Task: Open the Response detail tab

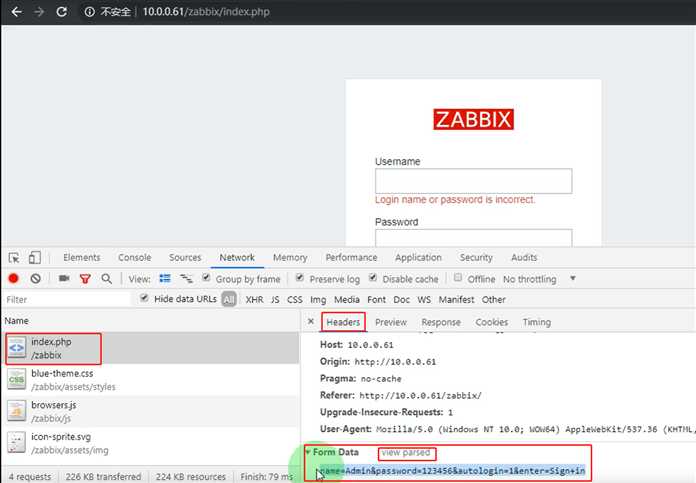Action: coord(441,322)
